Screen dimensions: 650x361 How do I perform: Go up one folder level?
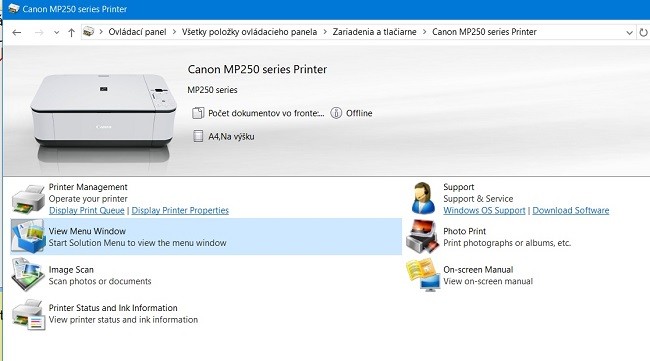pos(71,32)
